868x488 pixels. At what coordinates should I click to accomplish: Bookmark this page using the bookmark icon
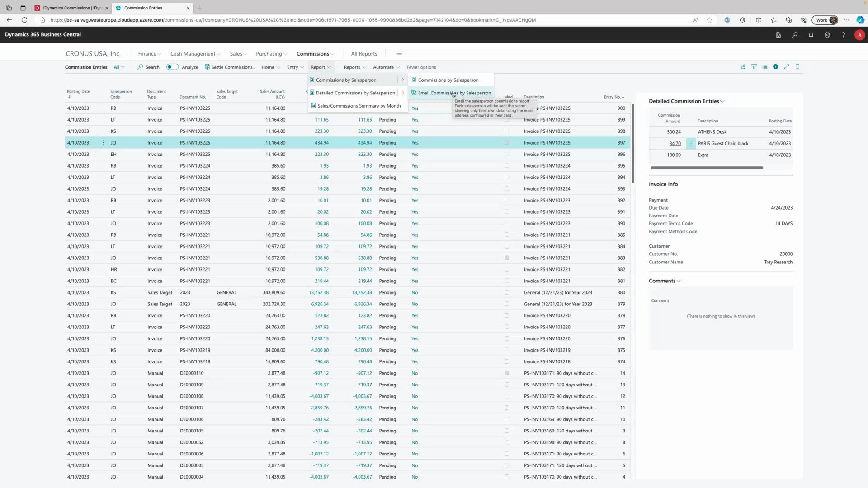coord(797,67)
